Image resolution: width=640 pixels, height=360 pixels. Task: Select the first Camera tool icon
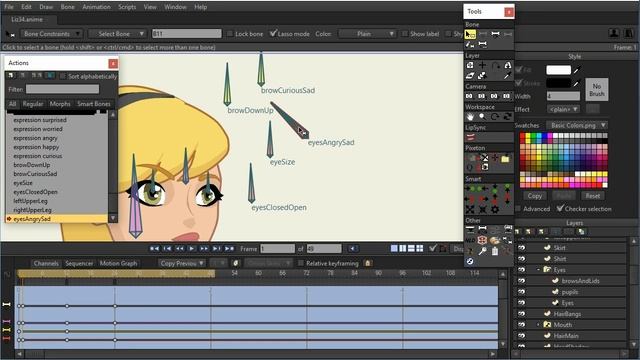pos(469,96)
